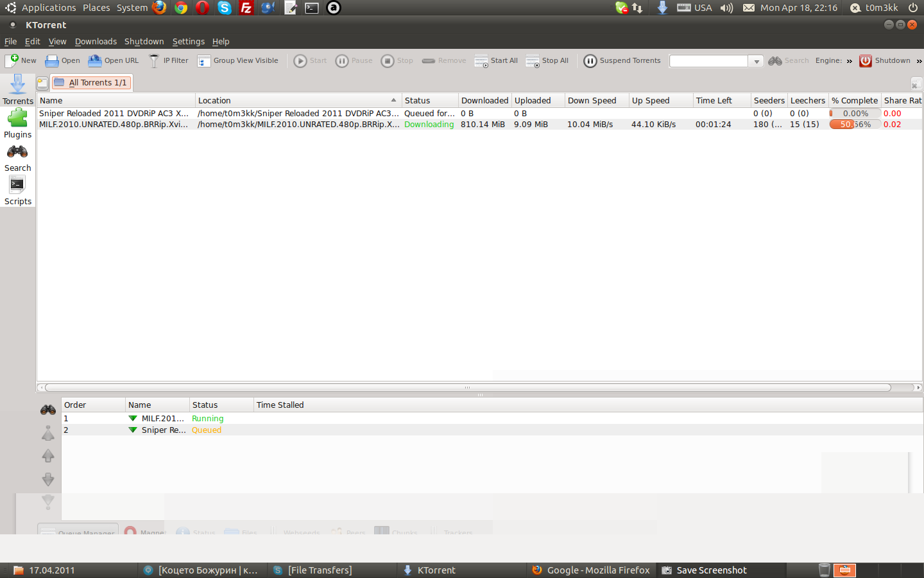Switch to Google - Mozilla Firefox taskbar window

(x=591, y=570)
